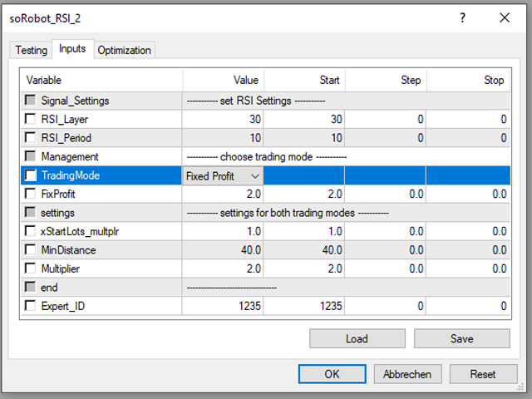Edit the RSI_Layer value 30
The image size is (532, 399).
pos(223,119)
